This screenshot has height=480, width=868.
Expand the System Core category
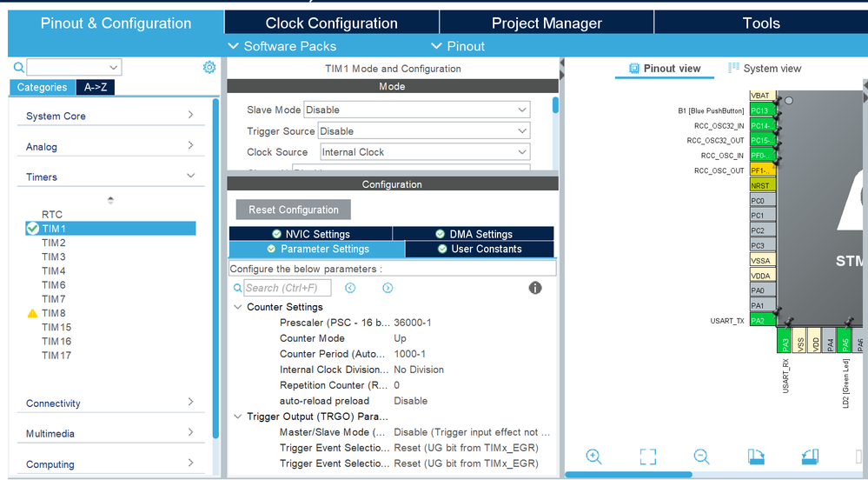click(x=110, y=116)
